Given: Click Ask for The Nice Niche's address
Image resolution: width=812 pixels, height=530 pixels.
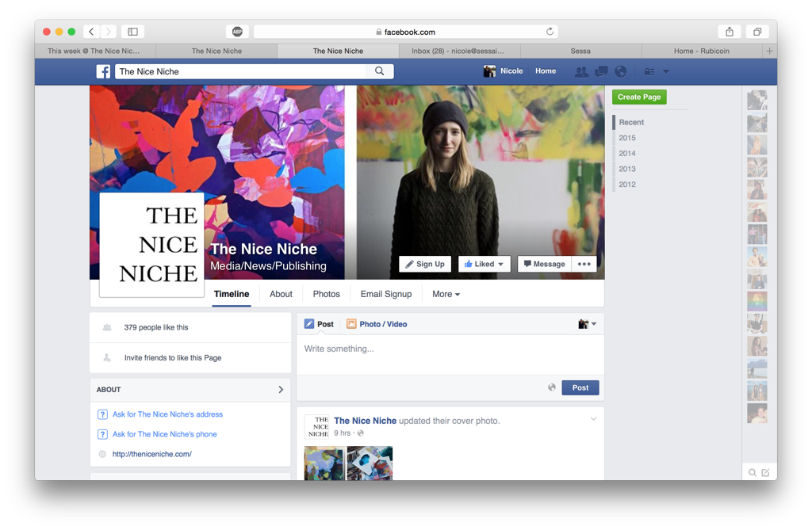Looking at the screenshot, I should click(x=167, y=414).
